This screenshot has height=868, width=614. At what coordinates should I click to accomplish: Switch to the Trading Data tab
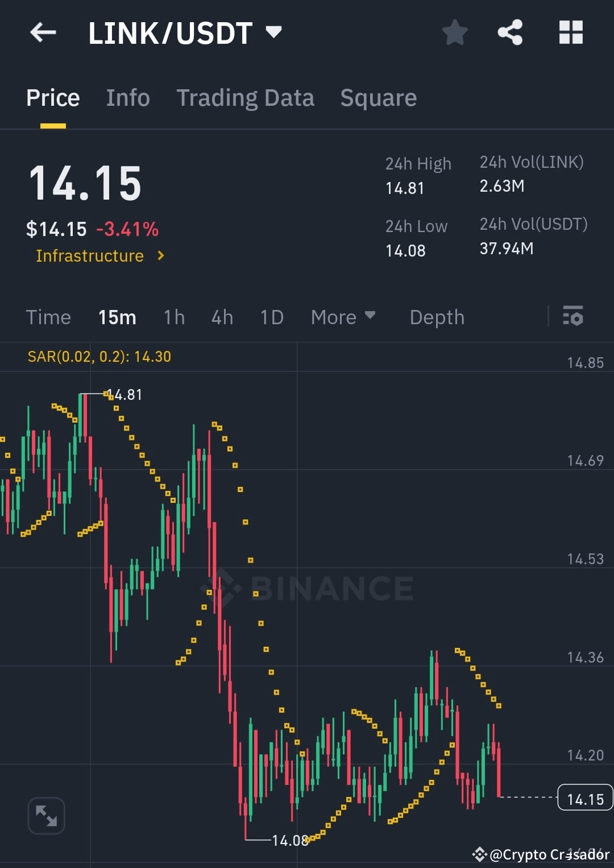tap(246, 97)
